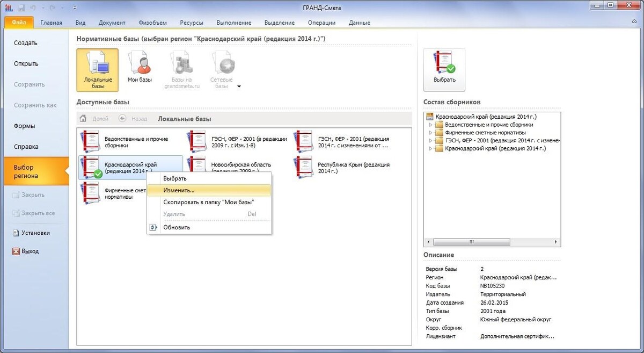
Task: Click the base code value NB105230
Action: point(493,286)
